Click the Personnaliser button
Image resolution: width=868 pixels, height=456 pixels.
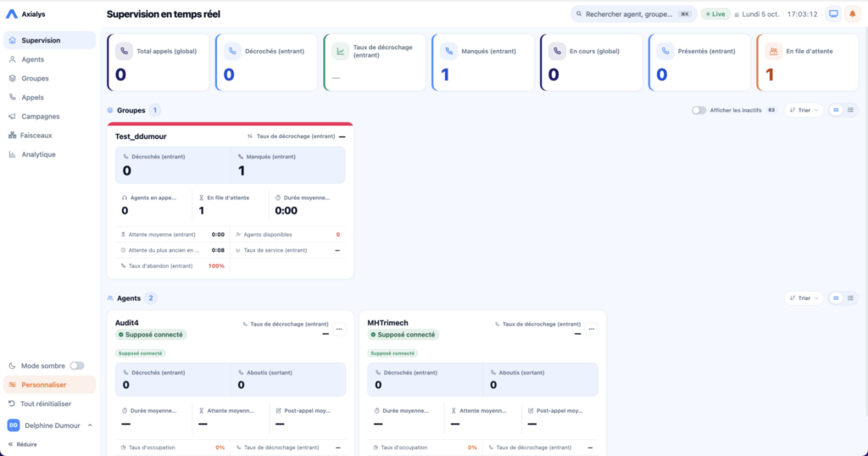49,385
